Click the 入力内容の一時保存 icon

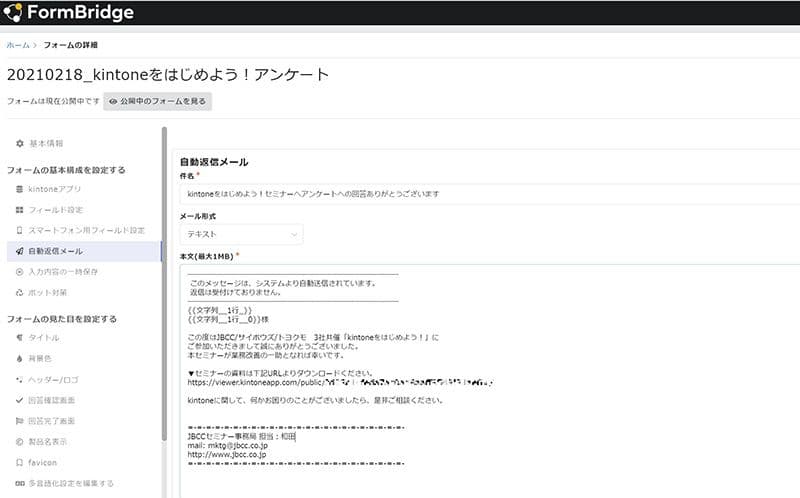pyautogui.click(x=20, y=272)
